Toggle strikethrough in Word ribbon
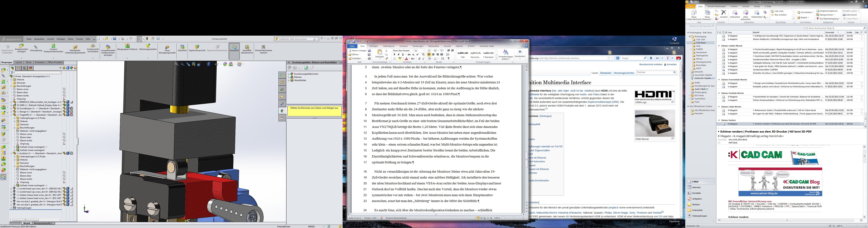This screenshot has height=228, width=868. point(409,55)
